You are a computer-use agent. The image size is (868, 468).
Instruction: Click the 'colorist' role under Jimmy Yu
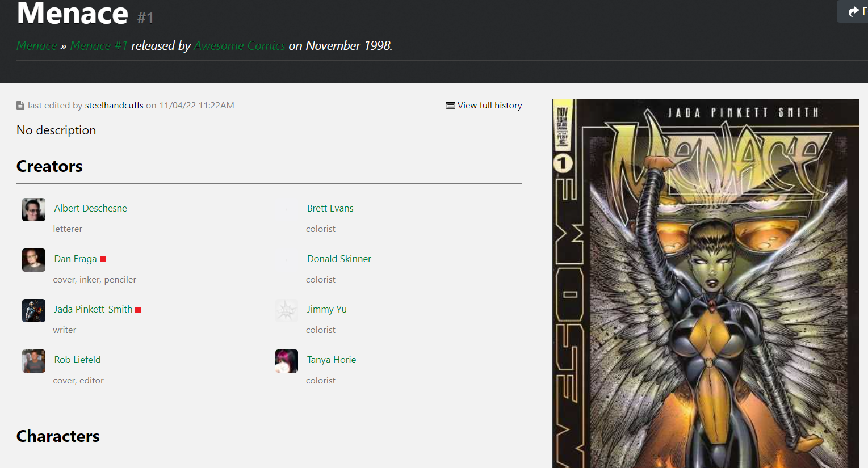pos(321,330)
